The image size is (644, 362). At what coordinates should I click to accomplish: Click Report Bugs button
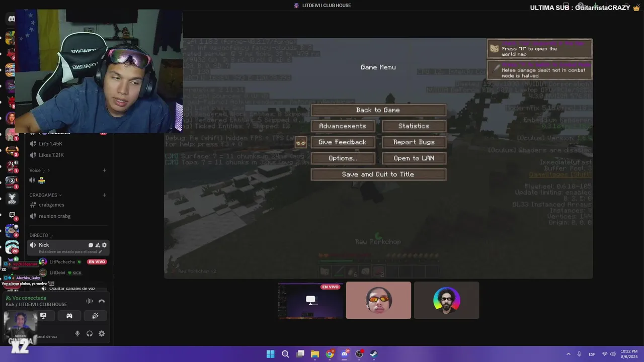point(414,142)
